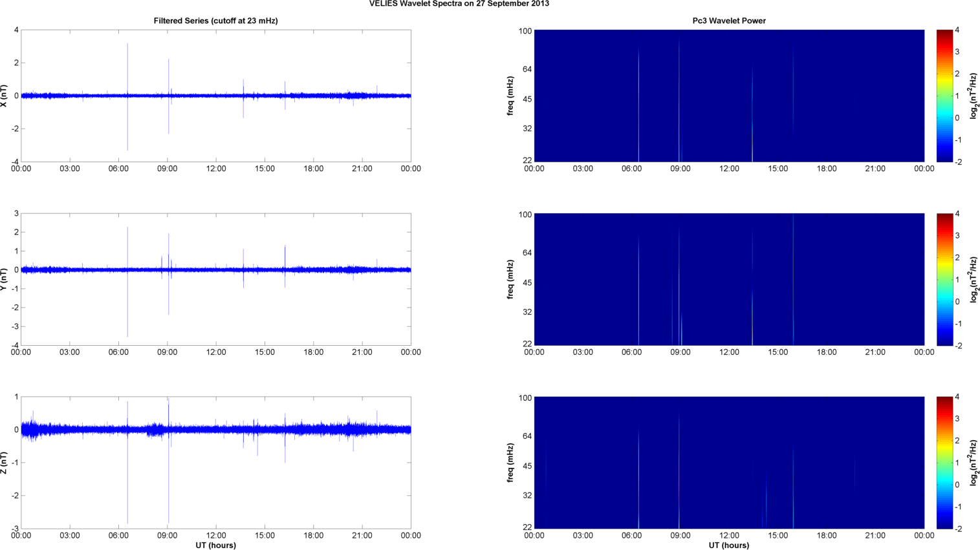Click the 06:30 spike in Y series plot
The image size is (980, 550).
tap(127, 282)
